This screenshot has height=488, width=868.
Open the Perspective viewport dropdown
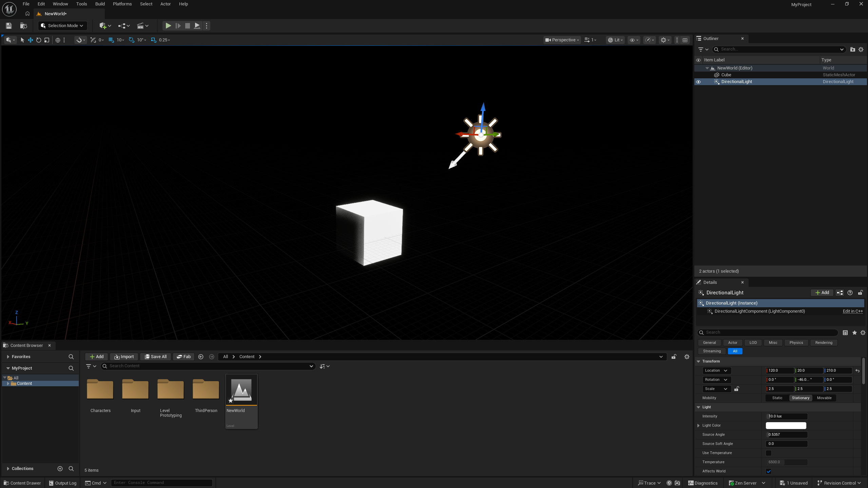click(562, 40)
